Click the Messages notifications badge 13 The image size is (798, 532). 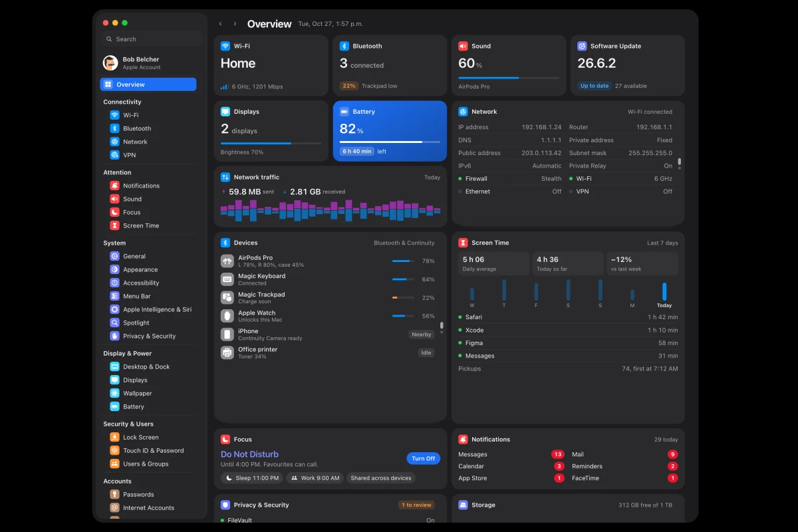(x=558, y=454)
